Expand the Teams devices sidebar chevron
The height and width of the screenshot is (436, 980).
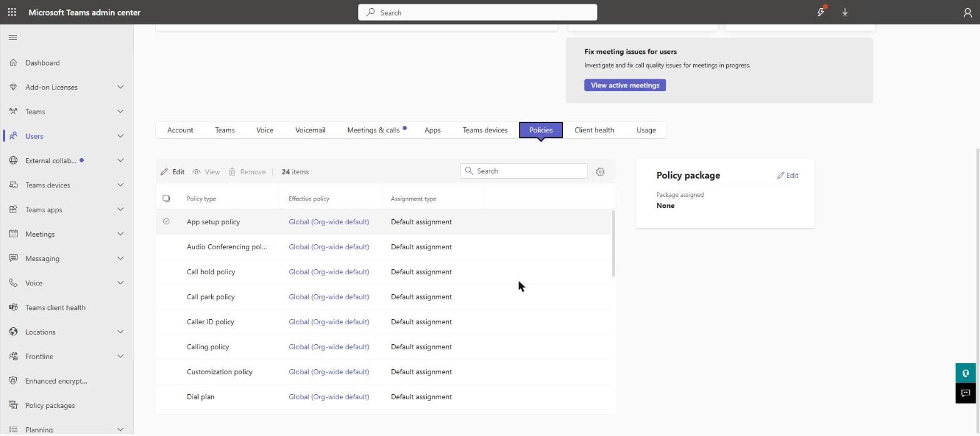point(120,185)
